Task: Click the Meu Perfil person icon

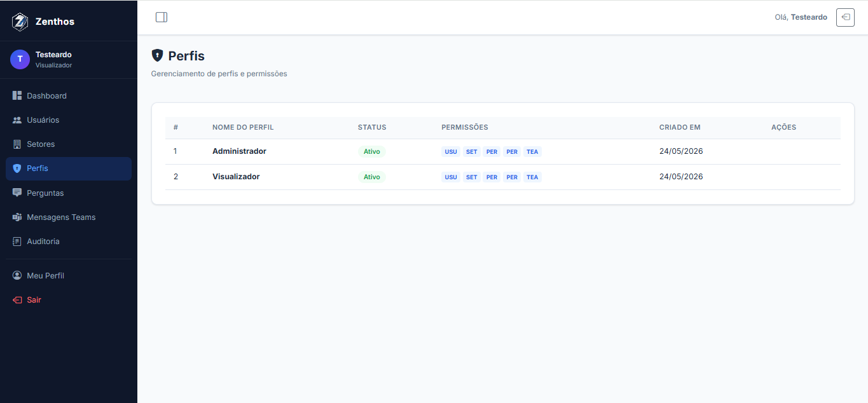Action: [17, 276]
